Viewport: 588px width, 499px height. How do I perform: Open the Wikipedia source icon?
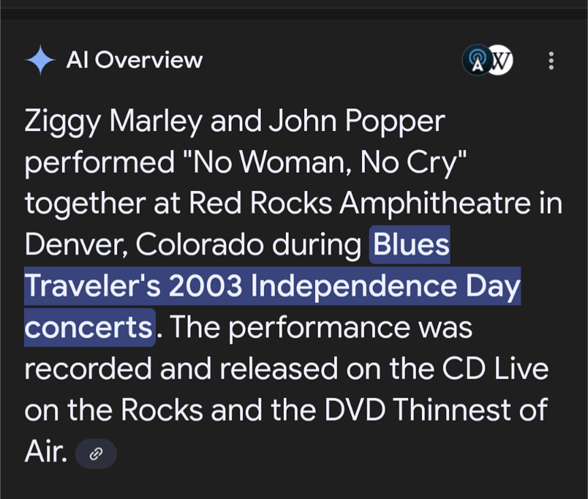click(x=502, y=60)
